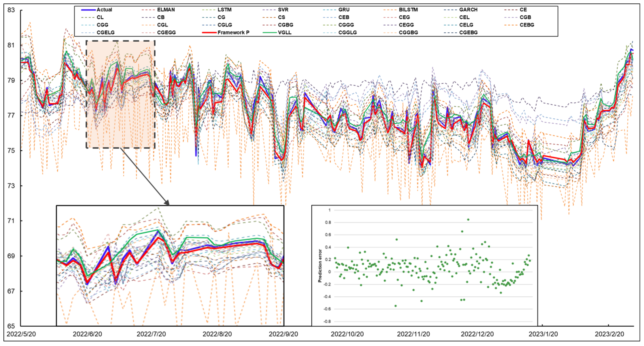Click the VGLL legend entry
Screen dimensions: 644x346
click(284, 33)
